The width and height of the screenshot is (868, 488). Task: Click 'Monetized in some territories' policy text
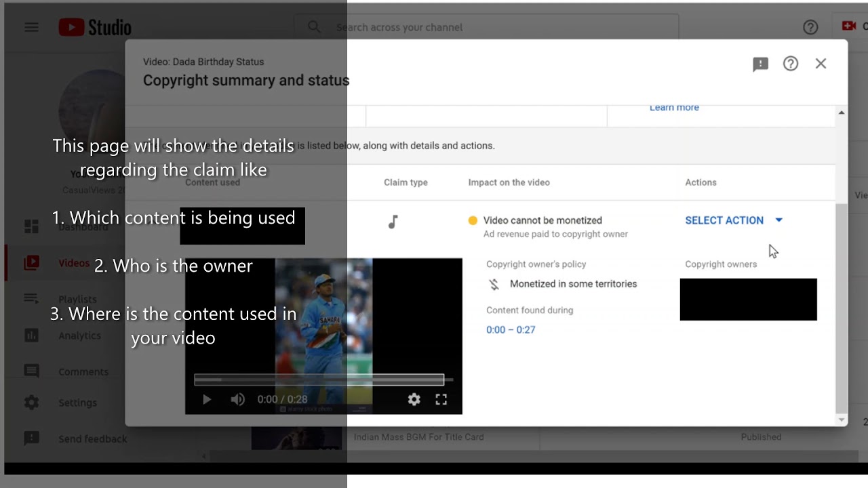tap(573, 284)
